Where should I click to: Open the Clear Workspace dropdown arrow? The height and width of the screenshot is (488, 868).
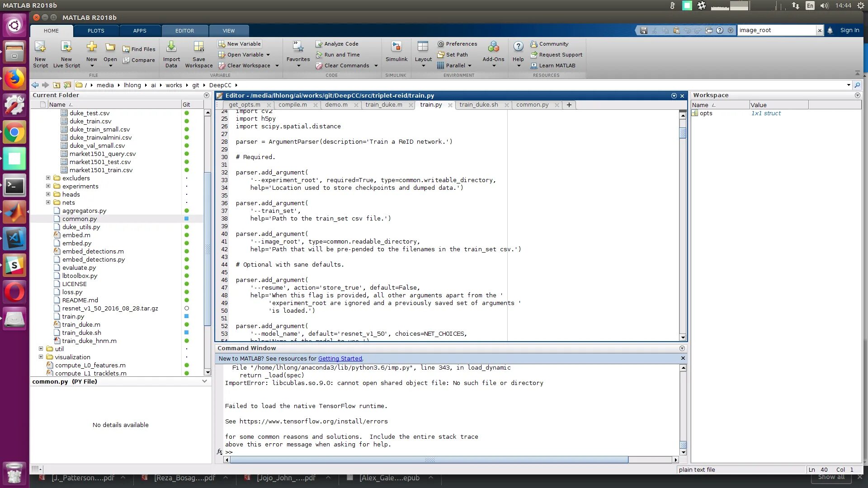click(277, 66)
